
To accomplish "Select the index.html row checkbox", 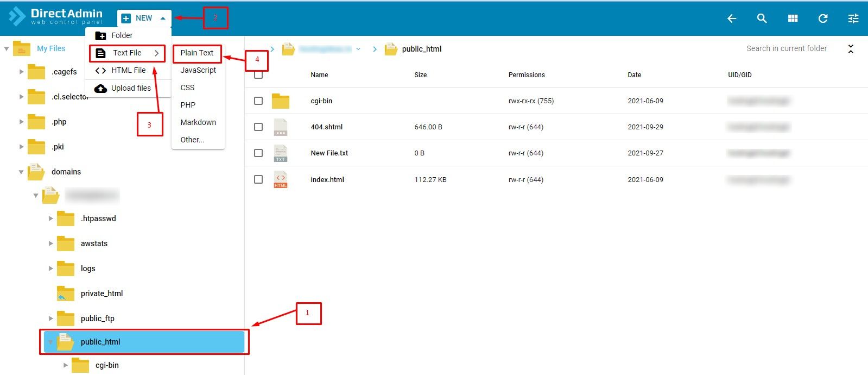I will 258,179.
